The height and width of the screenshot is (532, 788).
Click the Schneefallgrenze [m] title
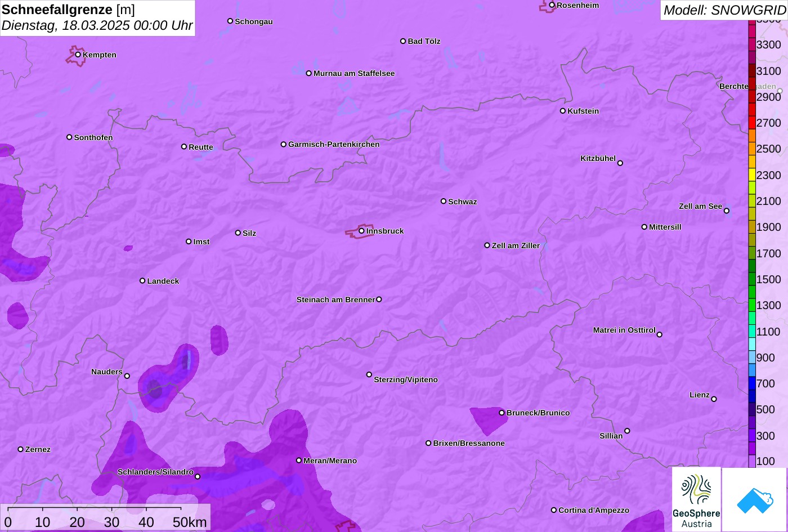tap(68, 10)
